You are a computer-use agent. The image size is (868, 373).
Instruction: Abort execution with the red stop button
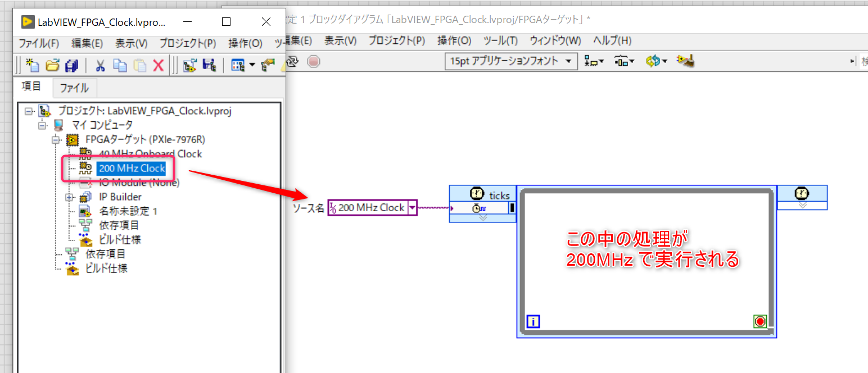tap(313, 61)
